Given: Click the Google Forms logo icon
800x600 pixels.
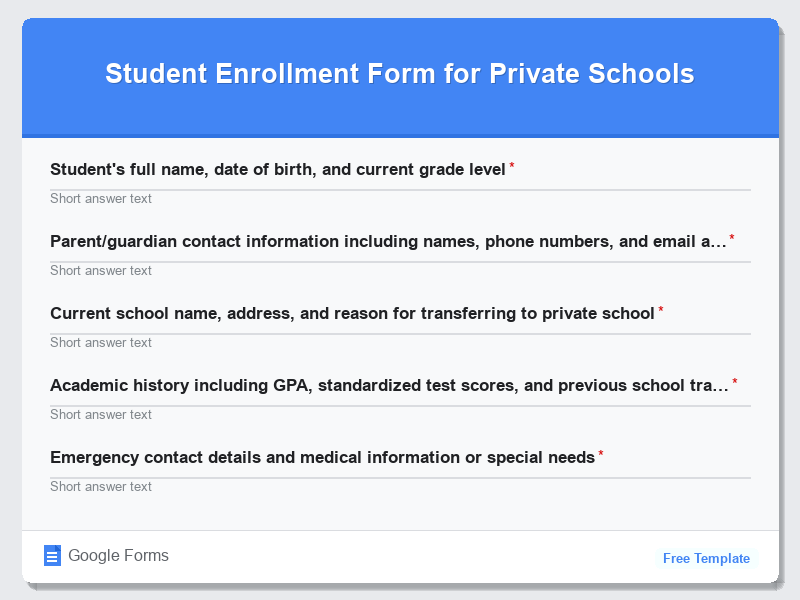Looking at the screenshot, I should pyautogui.click(x=52, y=555).
